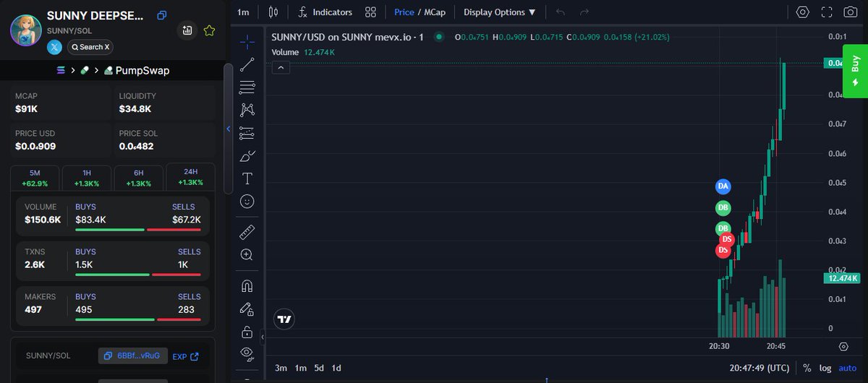Click the SUNNY token avatar
This screenshot has height=383, width=868.
(x=25, y=30)
